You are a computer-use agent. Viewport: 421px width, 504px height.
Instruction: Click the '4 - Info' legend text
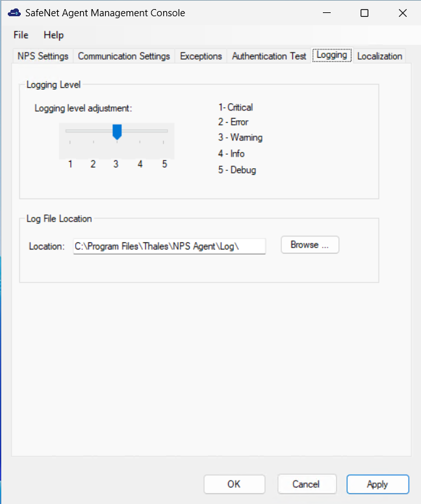(x=231, y=154)
